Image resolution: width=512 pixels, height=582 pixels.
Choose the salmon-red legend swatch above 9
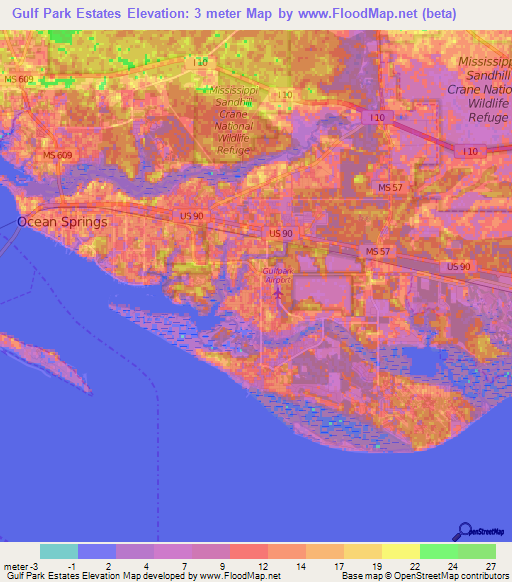249,552
